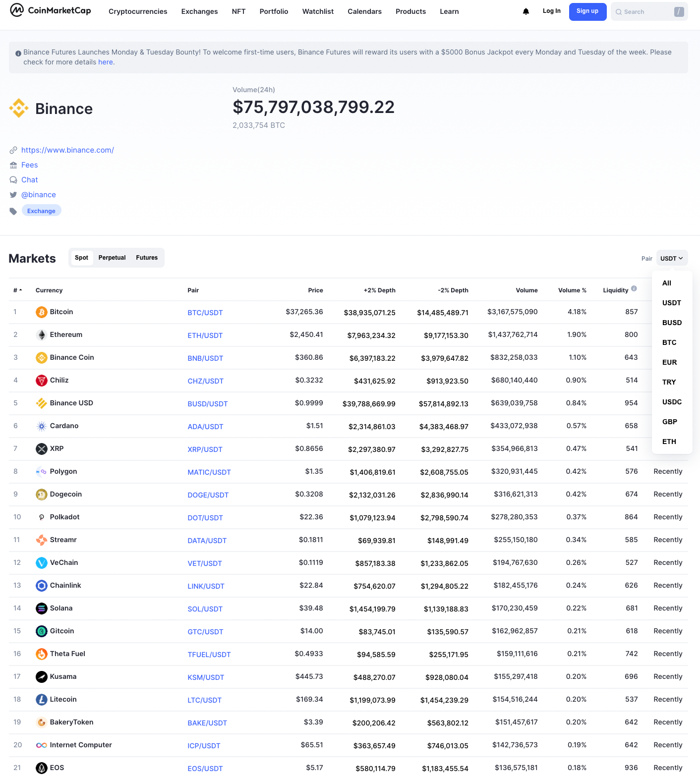
Task: Sort by the # column header
Action: pos(17,290)
